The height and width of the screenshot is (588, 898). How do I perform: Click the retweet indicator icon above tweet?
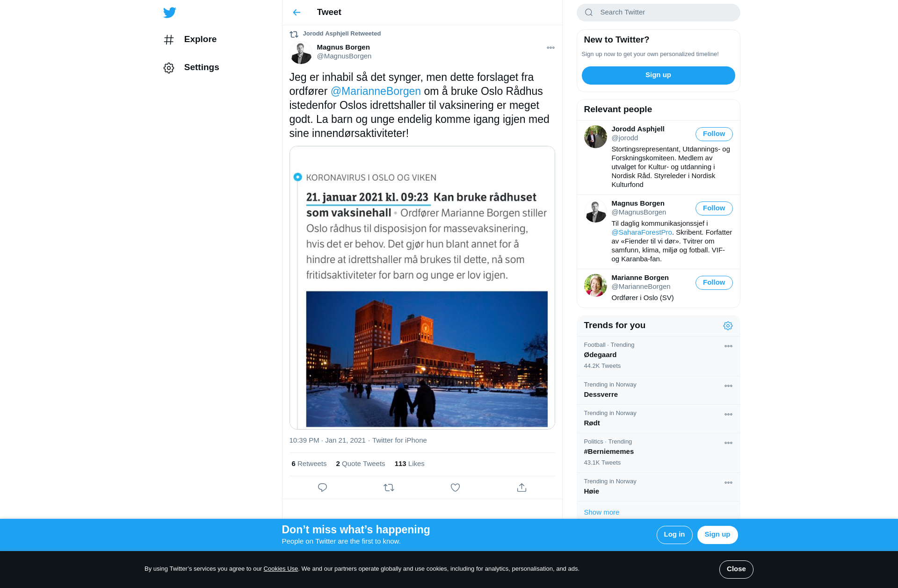294,34
